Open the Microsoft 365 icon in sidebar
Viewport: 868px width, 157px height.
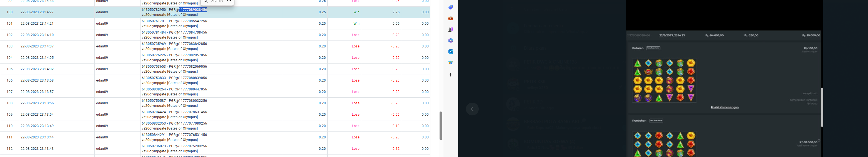[450, 40]
